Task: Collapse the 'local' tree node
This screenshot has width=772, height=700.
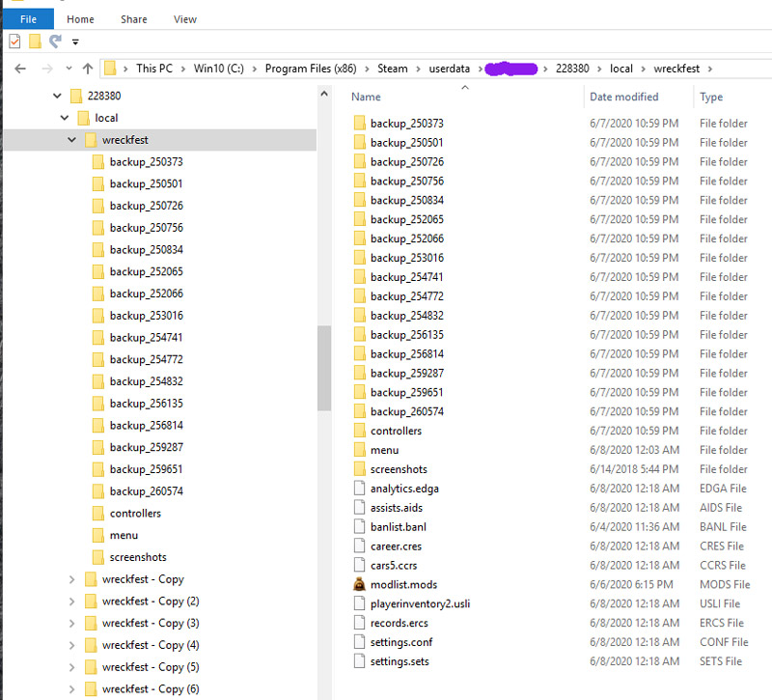Action: [65, 118]
